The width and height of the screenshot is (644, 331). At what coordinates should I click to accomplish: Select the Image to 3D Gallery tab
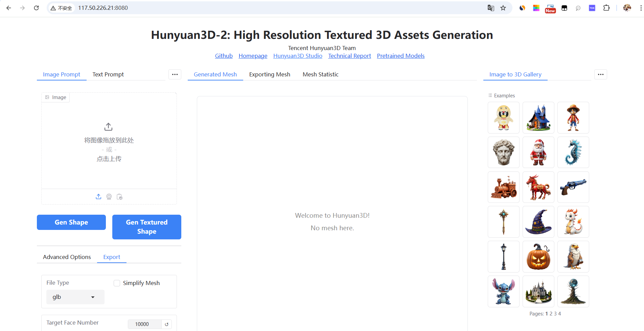pos(515,74)
